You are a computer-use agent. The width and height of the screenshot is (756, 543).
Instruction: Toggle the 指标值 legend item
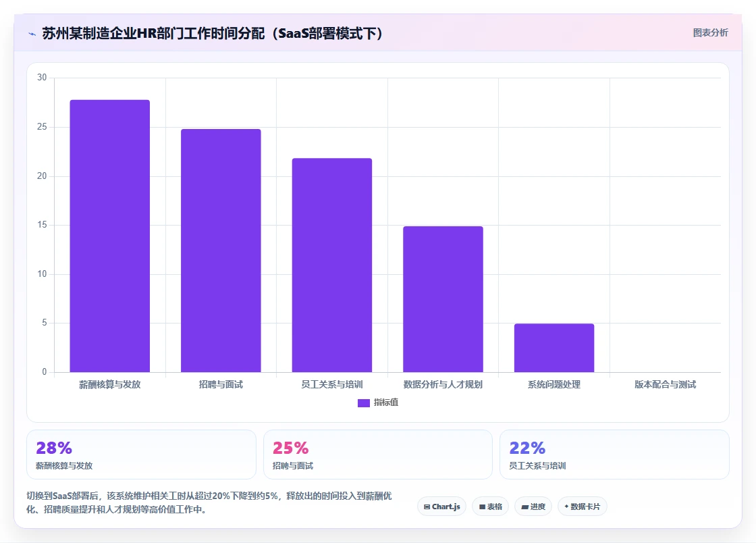click(378, 403)
